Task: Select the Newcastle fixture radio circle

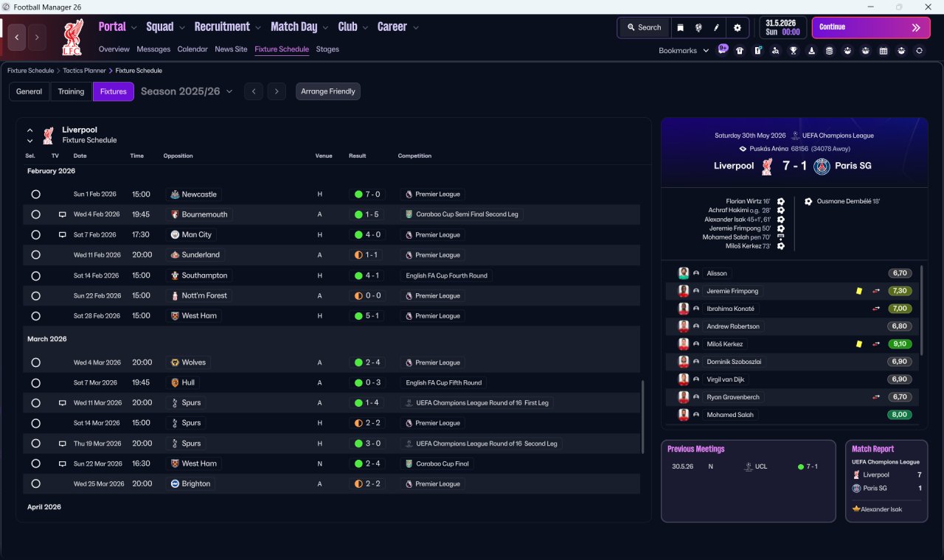Action: [x=35, y=195]
